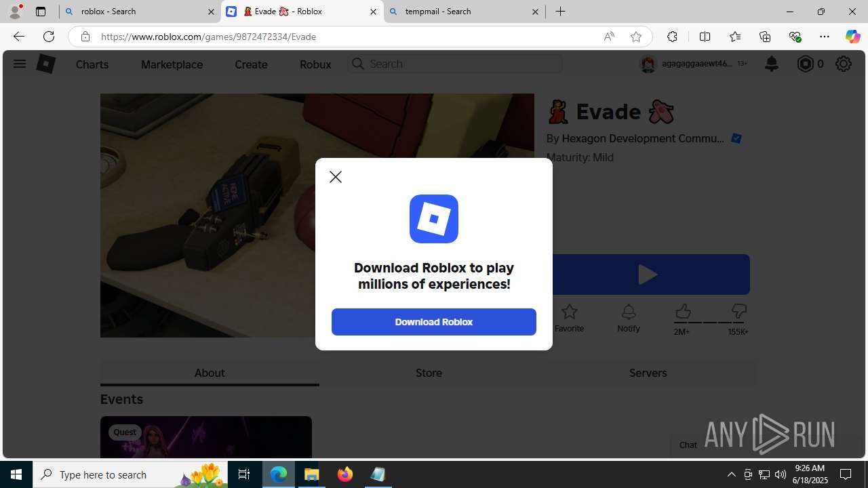868x488 pixels.
Task: Close the tempmail - Search tab
Action: pos(535,12)
